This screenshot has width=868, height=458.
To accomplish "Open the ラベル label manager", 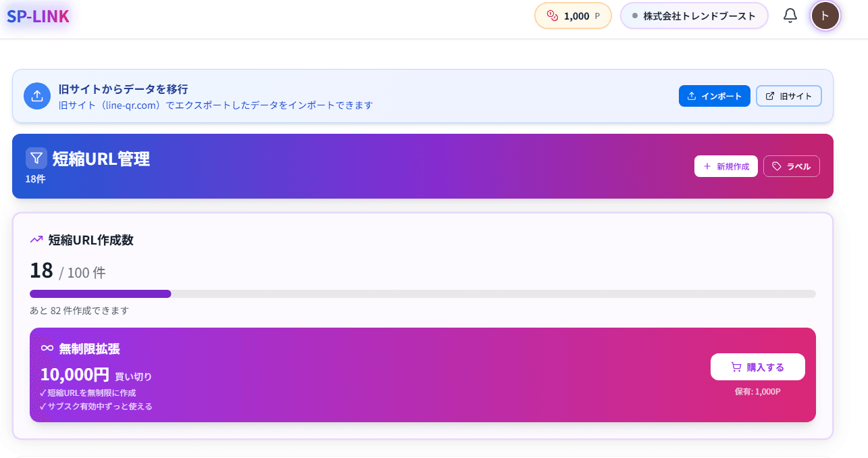I will (x=791, y=166).
